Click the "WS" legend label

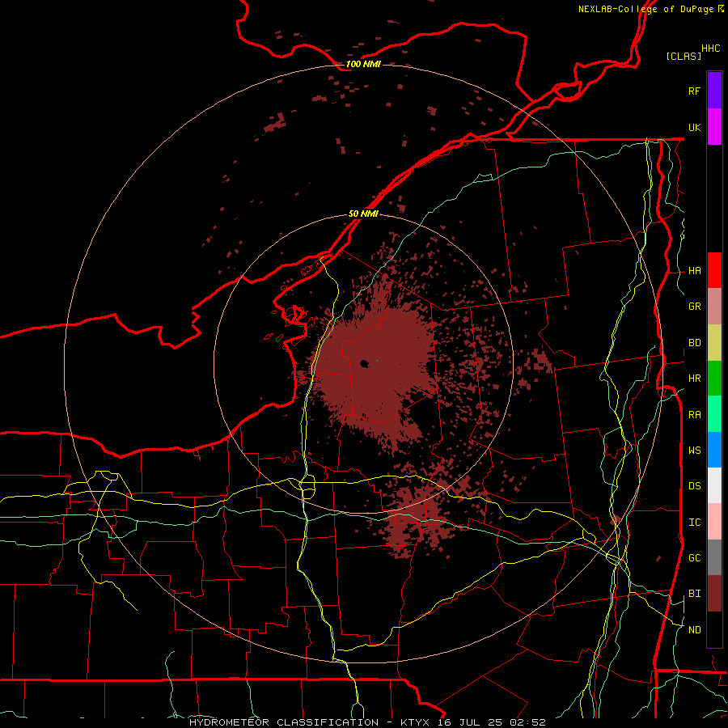coord(694,451)
